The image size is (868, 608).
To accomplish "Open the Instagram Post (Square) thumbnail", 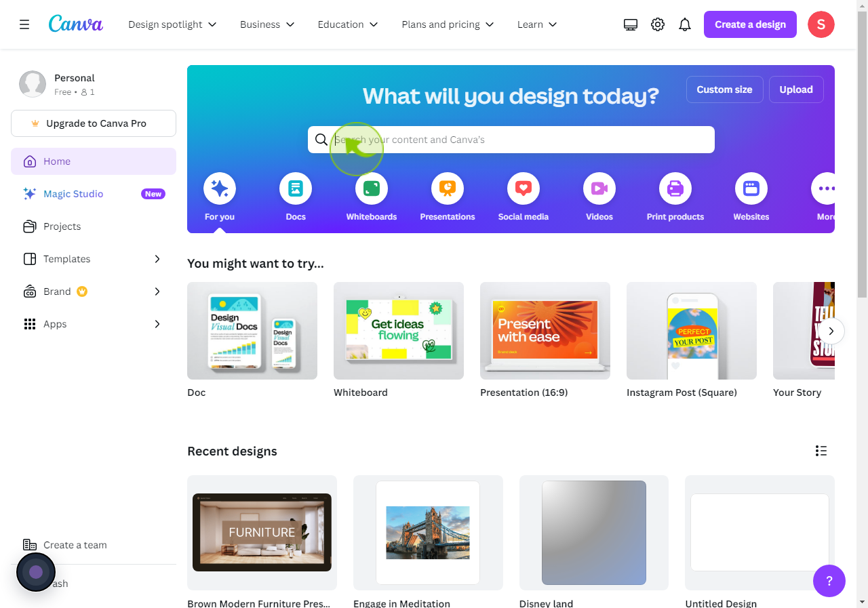I will pyautogui.click(x=692, y=331).
